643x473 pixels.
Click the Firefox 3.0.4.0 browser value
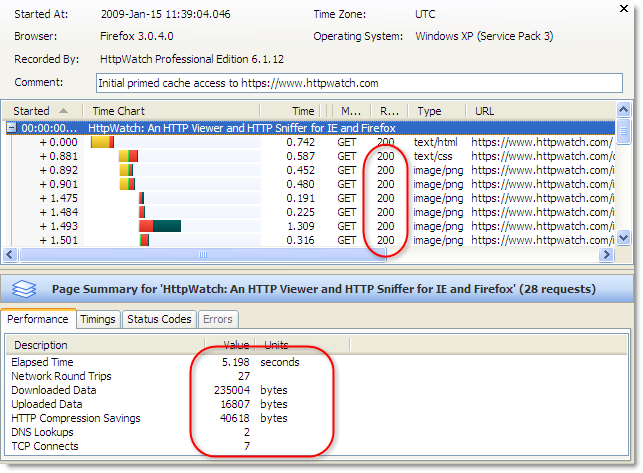point(137,36)
